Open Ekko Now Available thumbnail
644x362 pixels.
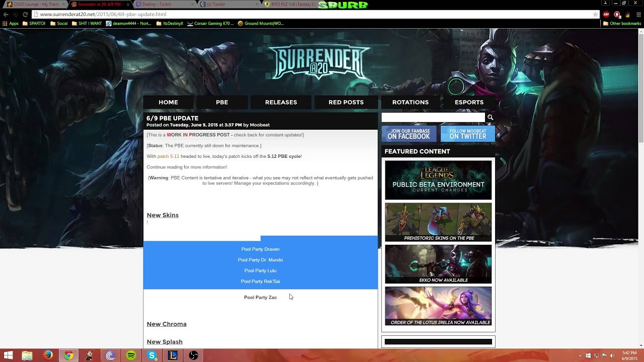pos(438,264)
